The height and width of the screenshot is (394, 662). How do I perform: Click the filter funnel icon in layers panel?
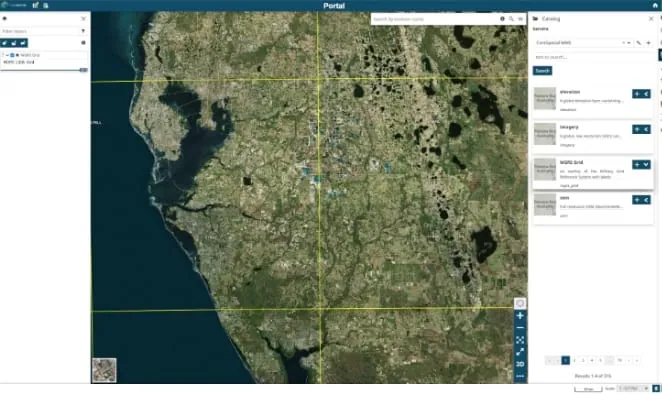(x=83, y=31)
